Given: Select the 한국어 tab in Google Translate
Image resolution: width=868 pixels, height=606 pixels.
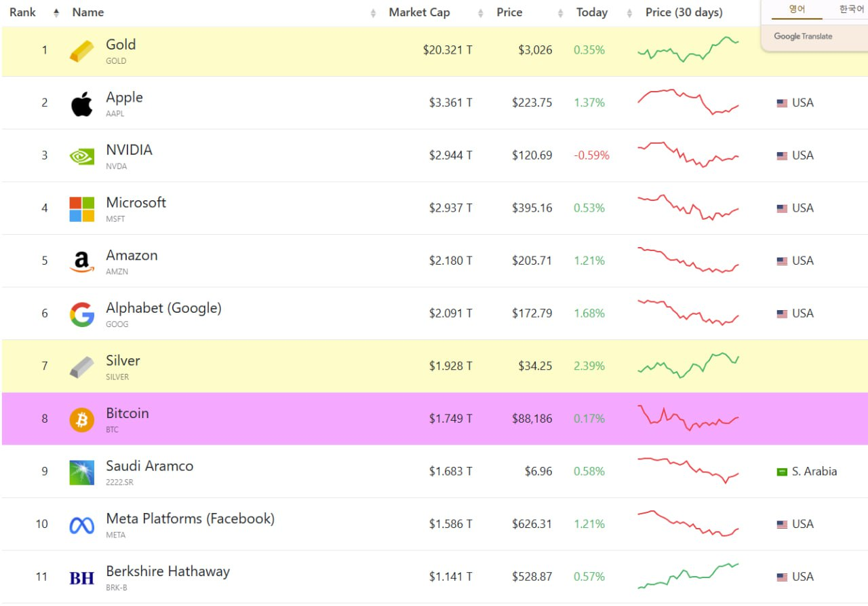Looking at the screenshot, I should [x=851, y=10].
